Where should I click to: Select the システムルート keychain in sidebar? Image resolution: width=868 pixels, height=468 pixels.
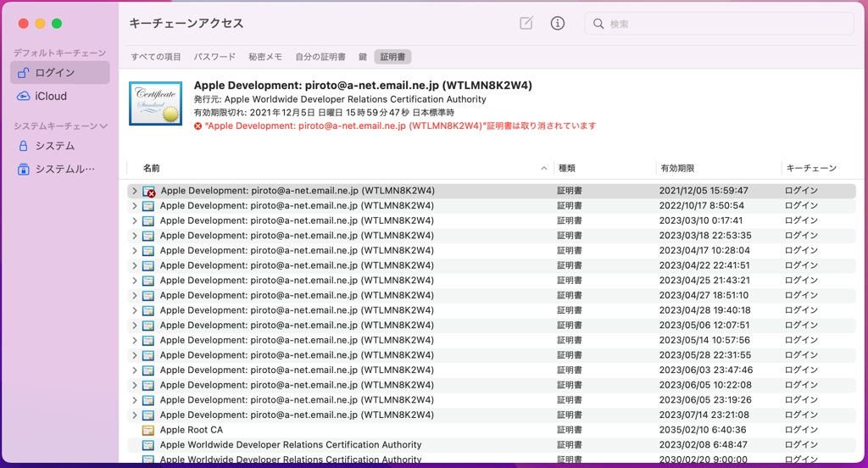64,170
